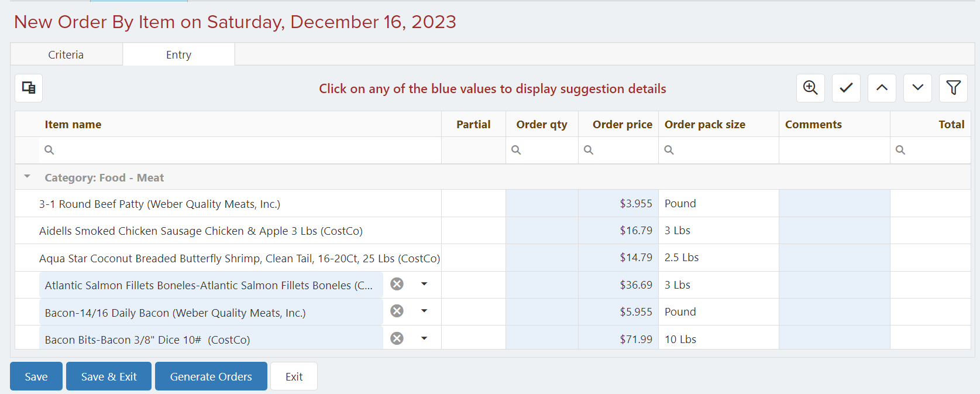Click order qty cell for 3-1 Round Beef Patty

[x=542, y=203]
